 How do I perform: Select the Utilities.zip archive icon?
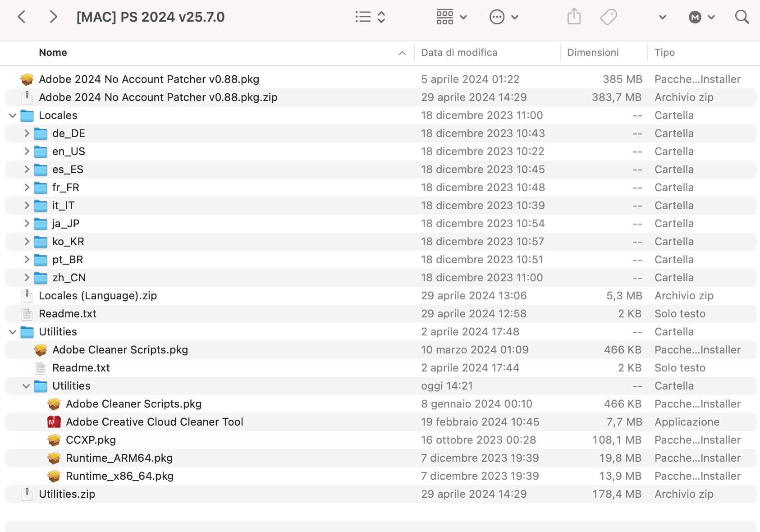coord(27,494)
